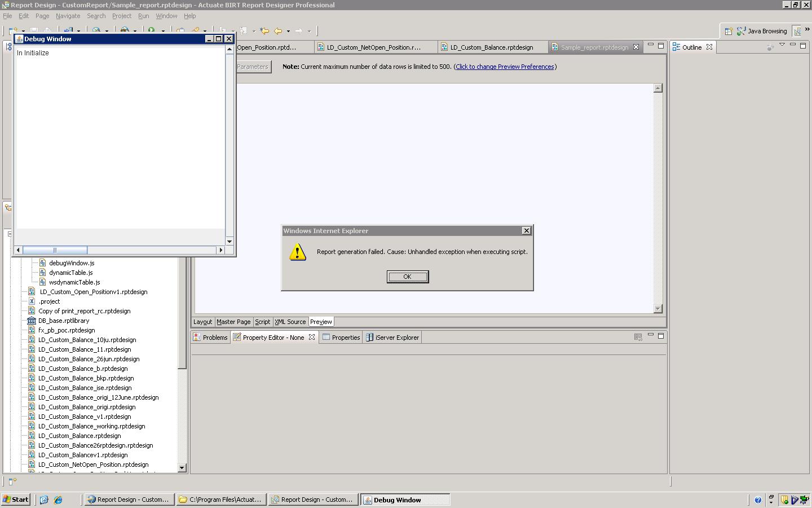Click preview pane scroll down arrow

(x=657, y=309)
